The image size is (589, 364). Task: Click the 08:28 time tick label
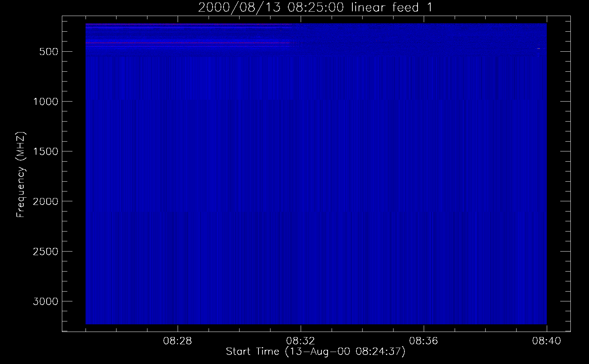[x=178, y=341]
